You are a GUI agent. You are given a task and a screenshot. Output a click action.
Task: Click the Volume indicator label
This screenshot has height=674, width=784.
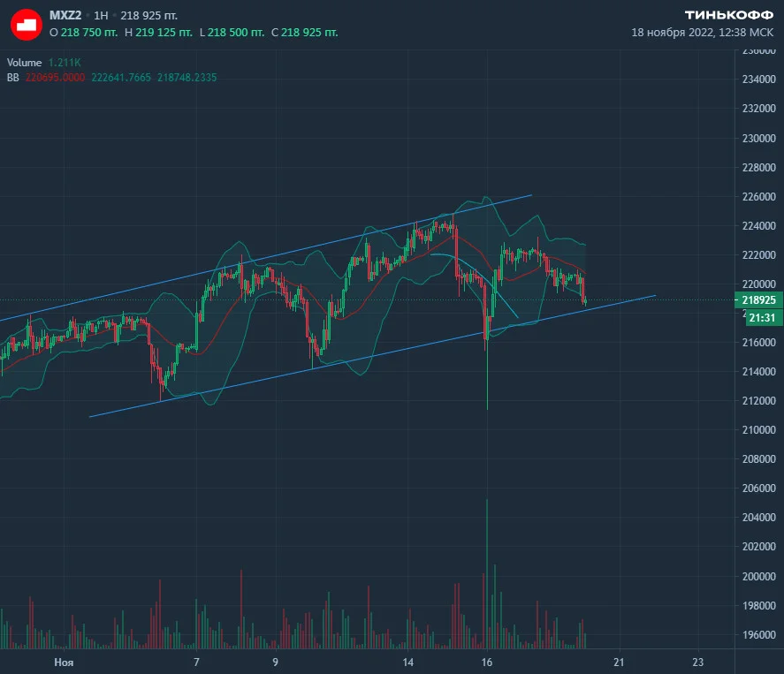coord(24,63)
